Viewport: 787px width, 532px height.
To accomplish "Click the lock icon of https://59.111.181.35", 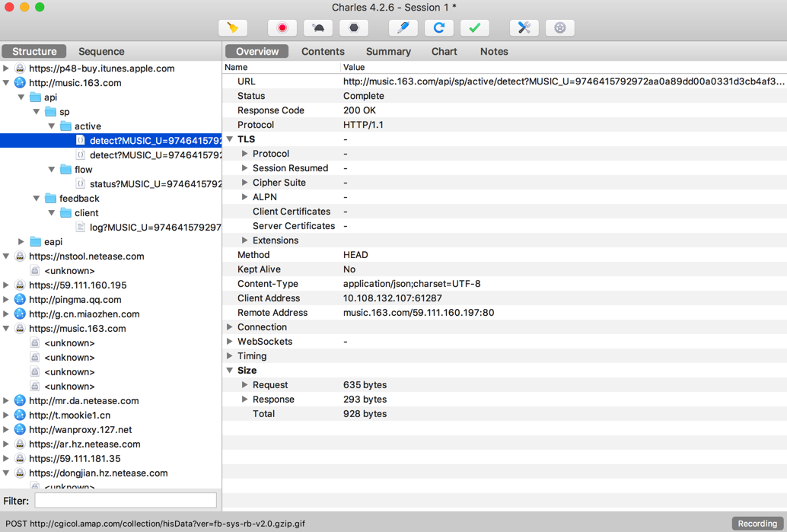I will [x=20, y=459].
